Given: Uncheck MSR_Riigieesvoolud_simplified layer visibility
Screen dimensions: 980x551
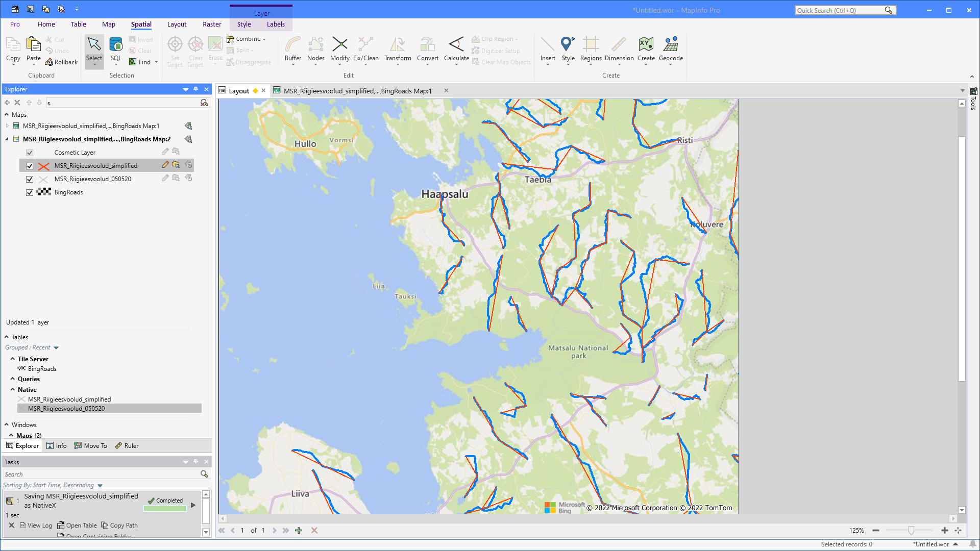Looking at the screenshot, I should pyautogui.click(x=30, y=166).
